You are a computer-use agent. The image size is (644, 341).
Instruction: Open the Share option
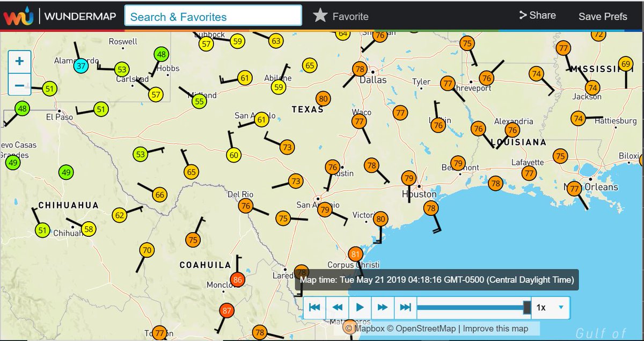[x=538, y=16]
